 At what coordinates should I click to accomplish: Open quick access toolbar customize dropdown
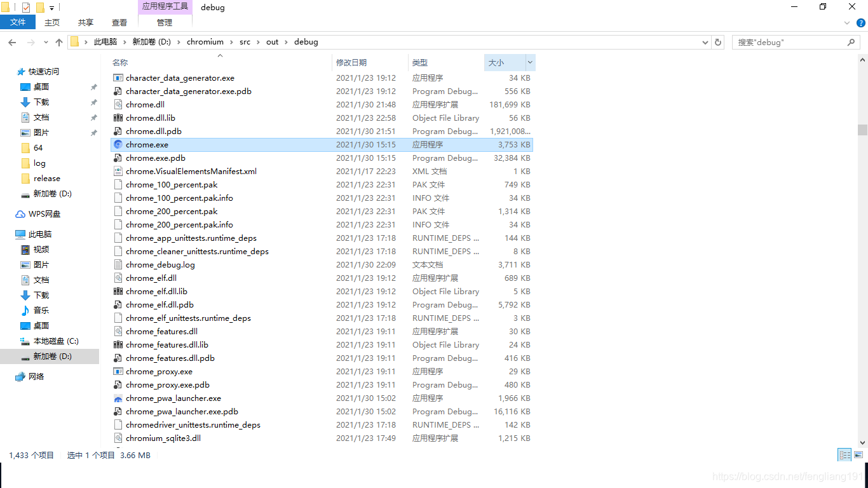[x=52, y=8]
